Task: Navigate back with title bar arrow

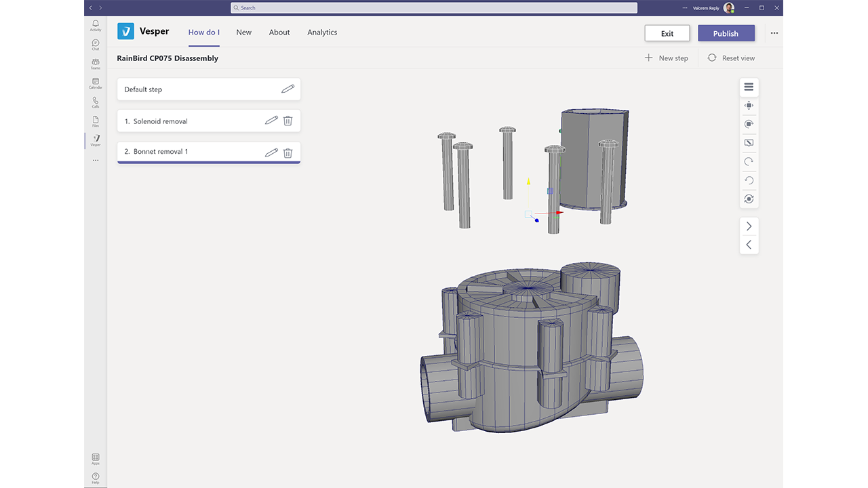Action: point(92,7)
